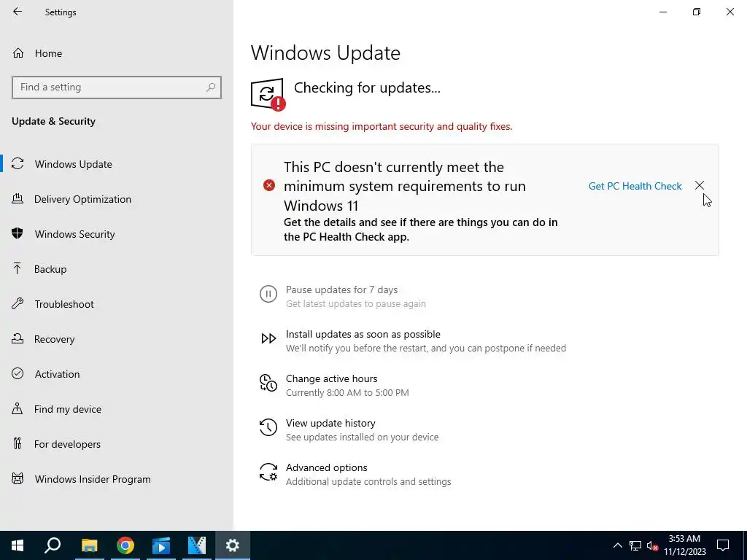Focus the Find a setting search box
747x560 pixels.
[117, 87]
